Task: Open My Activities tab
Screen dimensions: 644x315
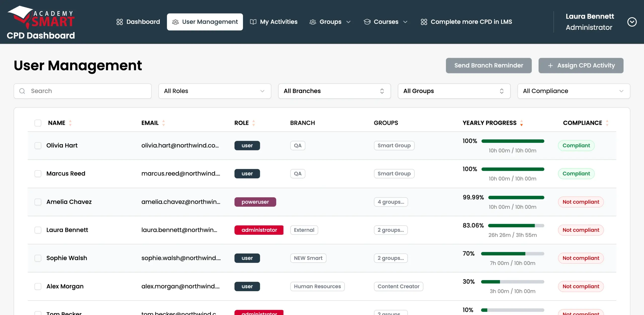Action: click(x=273, y=22)
